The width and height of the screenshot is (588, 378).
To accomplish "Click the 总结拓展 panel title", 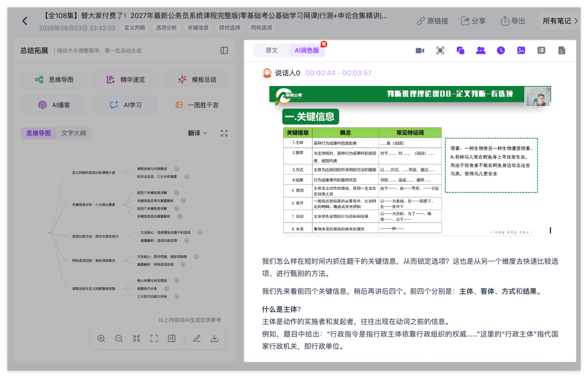I will pos(34,51).
